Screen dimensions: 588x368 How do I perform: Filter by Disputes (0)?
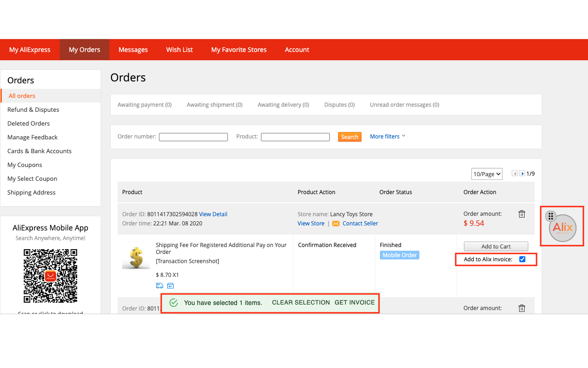pyautogui.click(x=339, y=105)
